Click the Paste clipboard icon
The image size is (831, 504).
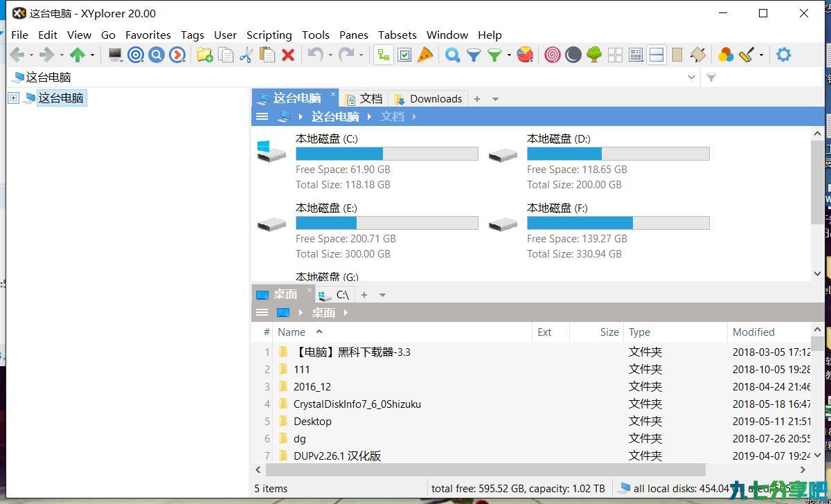pos(267,55)
